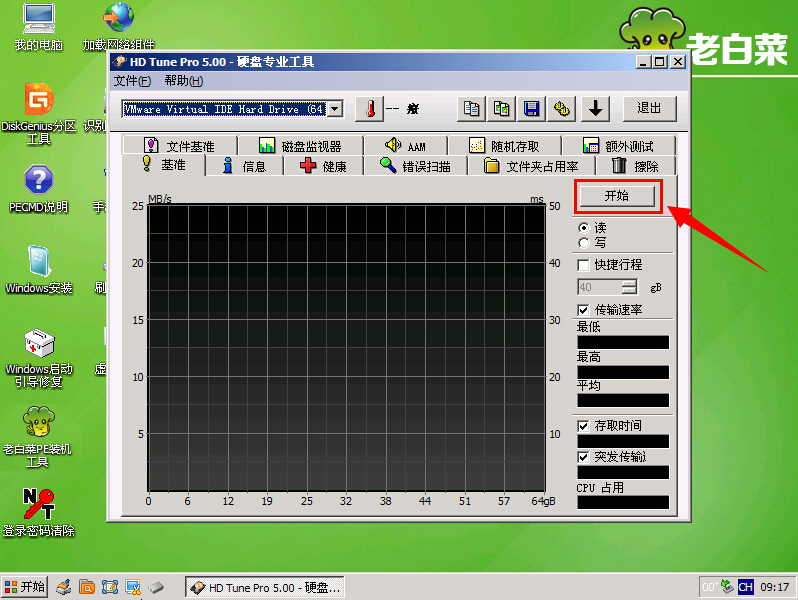This screenshot has height=600, width=798.
Task: Open the Windows启动引导修复 desktop icon
Action: (39, 358)
